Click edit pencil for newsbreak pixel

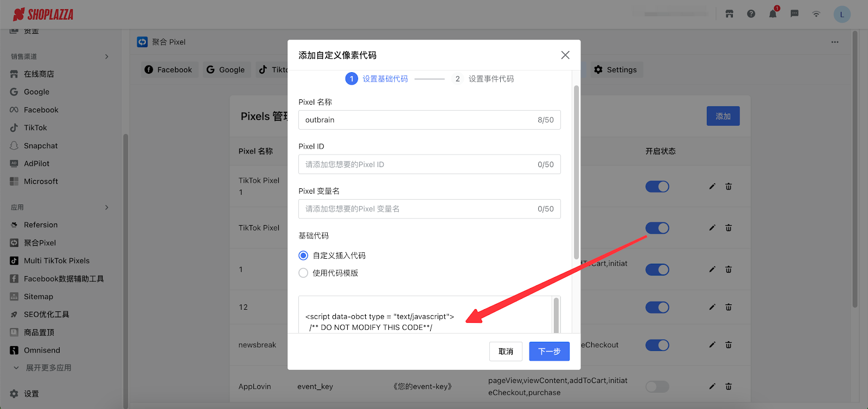(712, 345)
